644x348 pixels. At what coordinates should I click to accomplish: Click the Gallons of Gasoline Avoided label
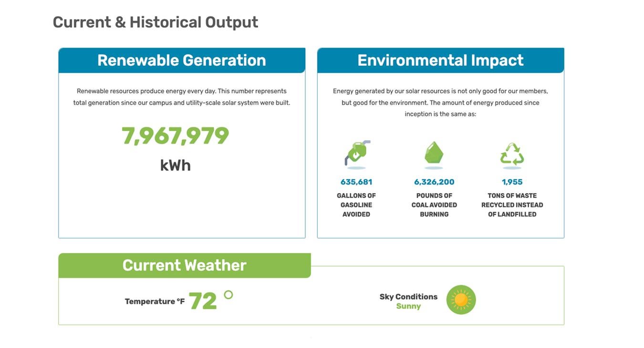pyautogui.click(x=356, y=205)
